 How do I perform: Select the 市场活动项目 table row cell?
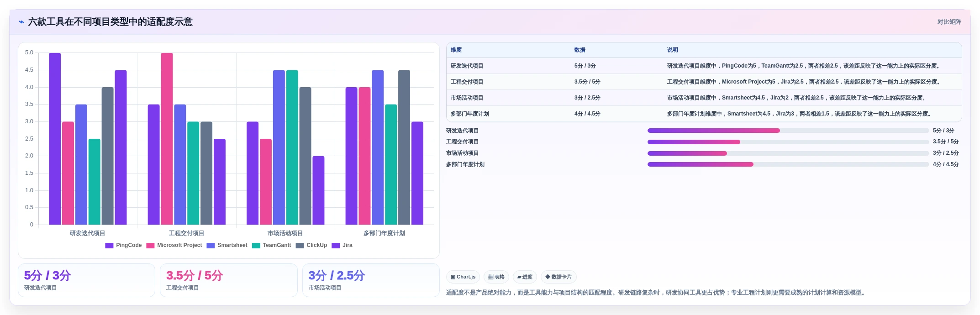[467, 98]
